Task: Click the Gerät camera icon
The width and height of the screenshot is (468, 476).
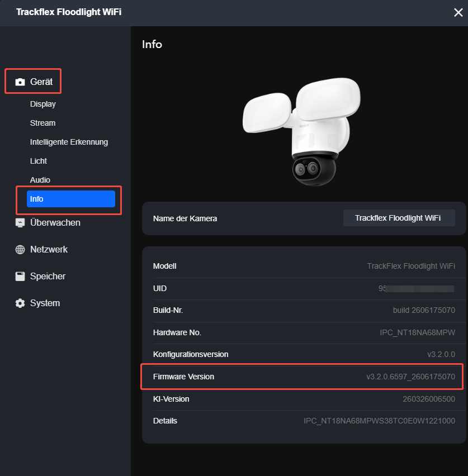Action: 20,82
